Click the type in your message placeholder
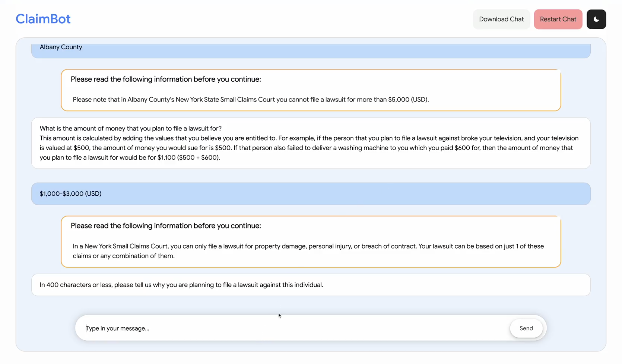Viewport: 622px width, 364px height. [118, 328]
